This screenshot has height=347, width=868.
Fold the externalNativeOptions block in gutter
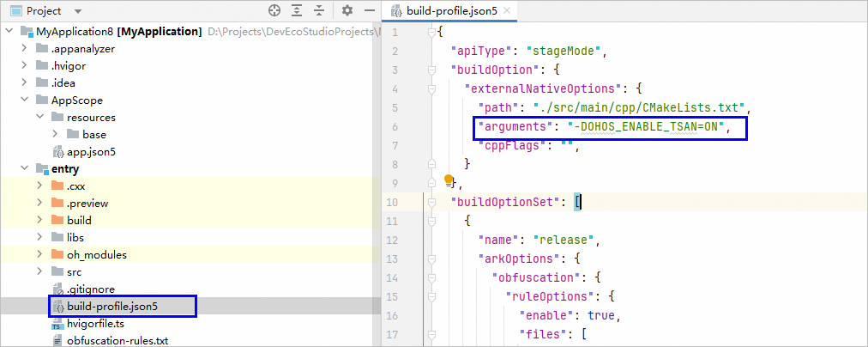pyautogui.click(x=431, y=88)
